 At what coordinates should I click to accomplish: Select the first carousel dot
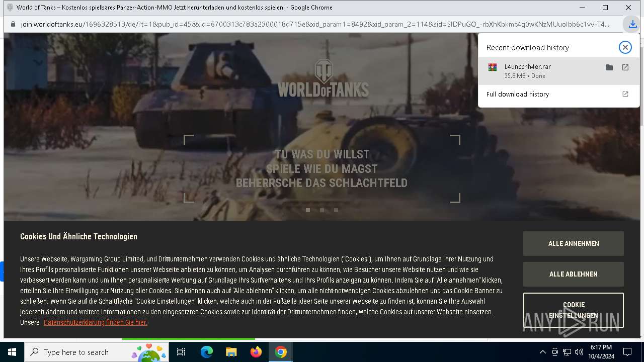click(308, 210)
